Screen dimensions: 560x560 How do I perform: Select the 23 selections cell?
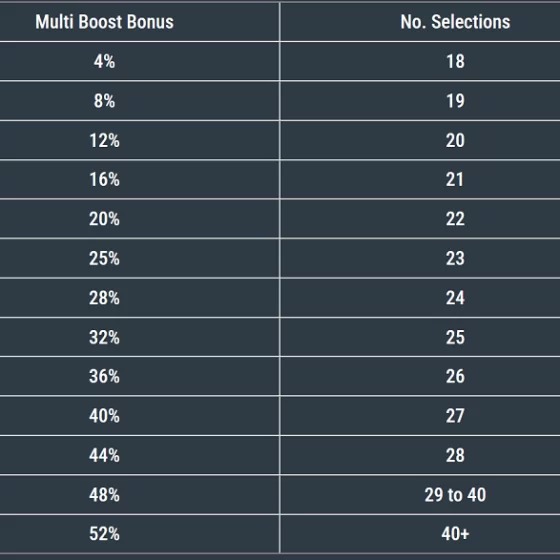[x=455, y=258]
